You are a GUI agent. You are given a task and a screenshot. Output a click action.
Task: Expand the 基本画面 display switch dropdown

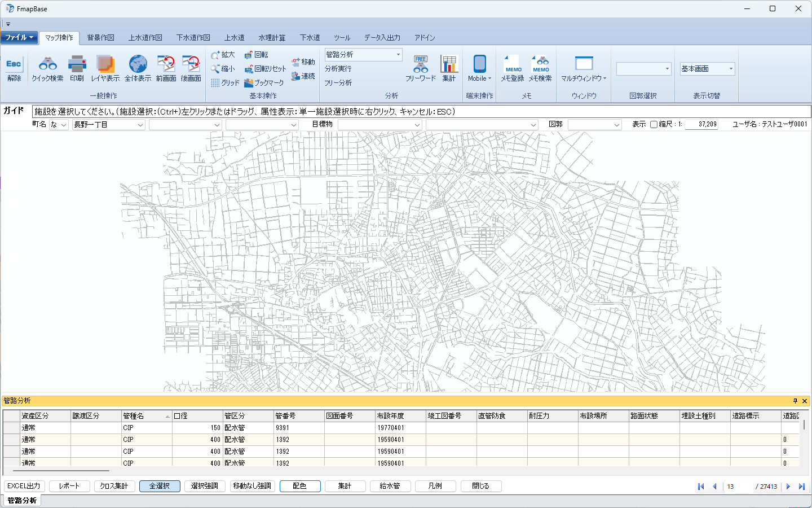click(731, 69)
